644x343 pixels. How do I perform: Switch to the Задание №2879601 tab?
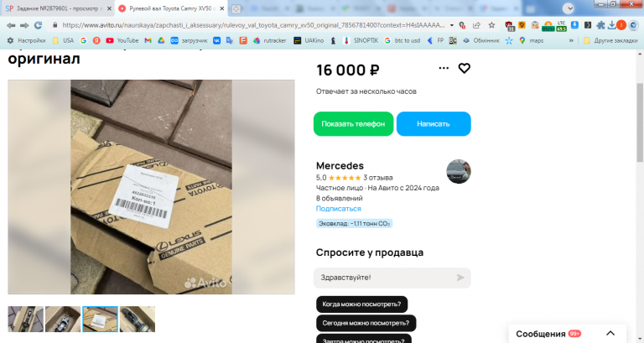[59, 8]
